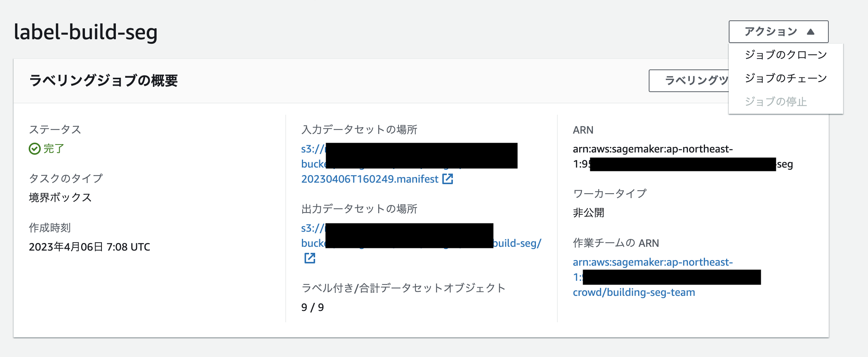Click the creation time 2023年4月06日 7:08 UTC

89,247
